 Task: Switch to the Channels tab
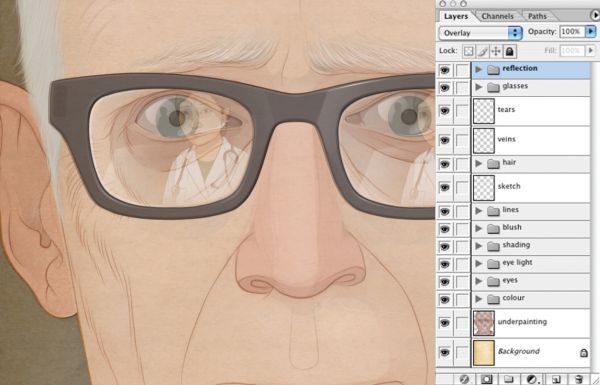pos(497,16)
